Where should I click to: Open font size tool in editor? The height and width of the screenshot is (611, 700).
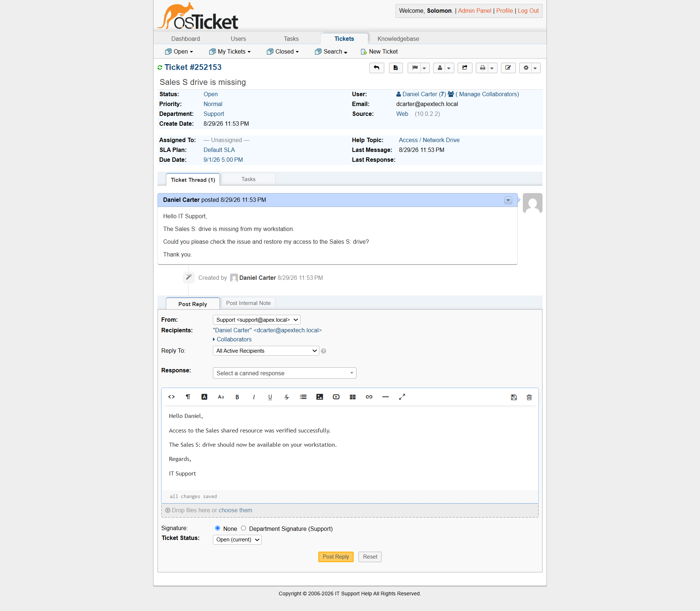pos(221,397)
